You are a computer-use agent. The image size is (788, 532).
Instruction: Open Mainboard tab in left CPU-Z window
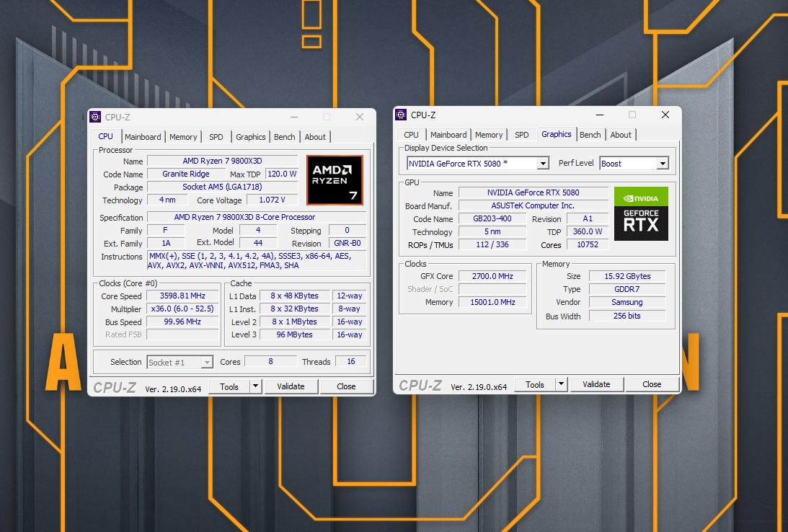coord(143,137)
